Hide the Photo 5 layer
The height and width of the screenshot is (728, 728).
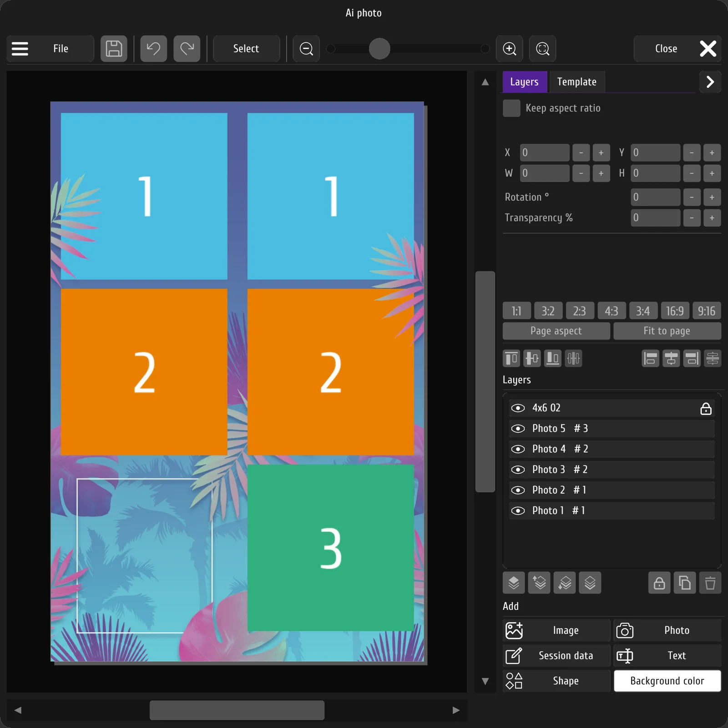pyautogui.click(x=518, y=429)
